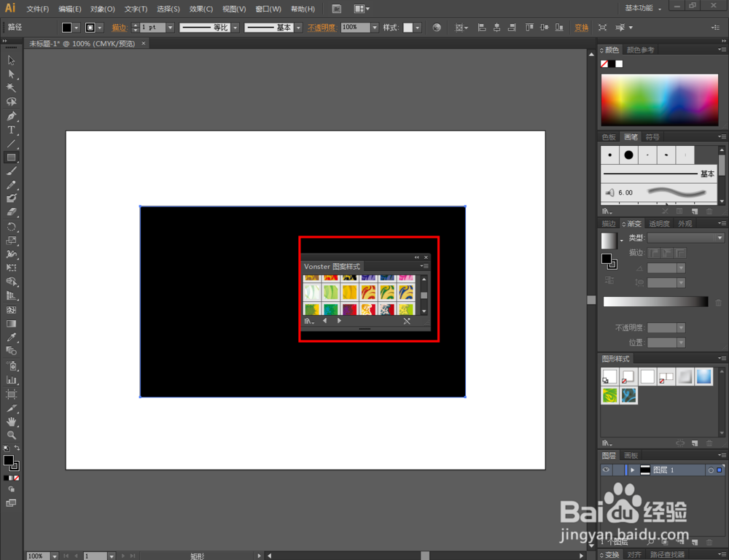Select the Scale tool
Viewport: 729px width, 560px height.
click(x=11, y=241)
